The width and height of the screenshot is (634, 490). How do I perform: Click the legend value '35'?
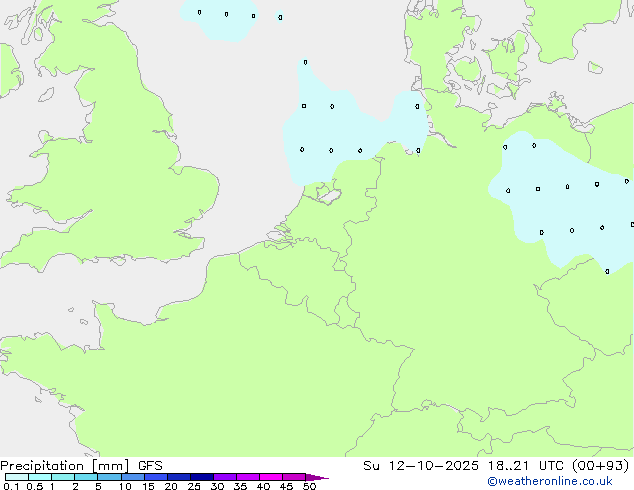(x=240, y=486)
